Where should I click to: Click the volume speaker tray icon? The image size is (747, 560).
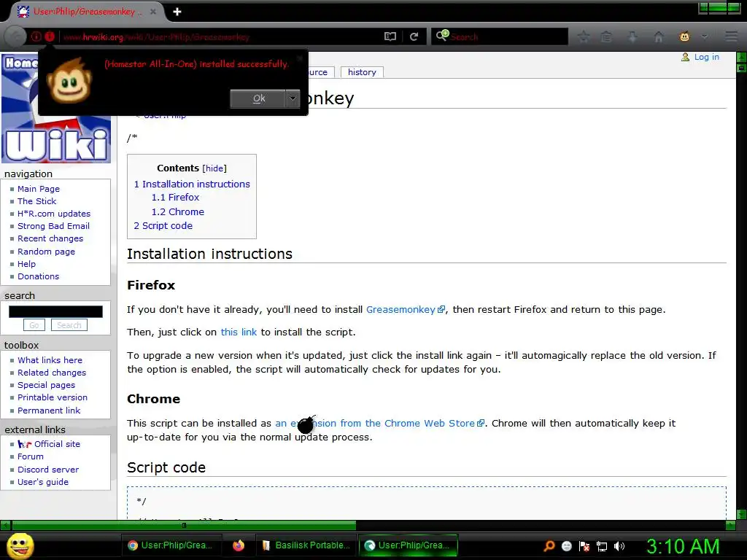coord(619,546)
